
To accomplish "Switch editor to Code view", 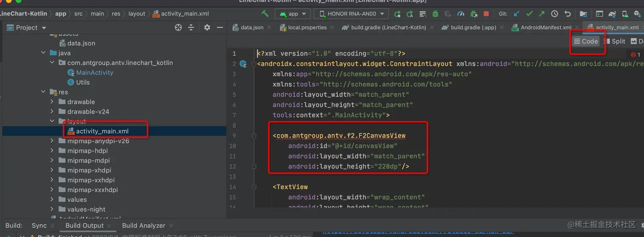I will (x=586, y=41).
